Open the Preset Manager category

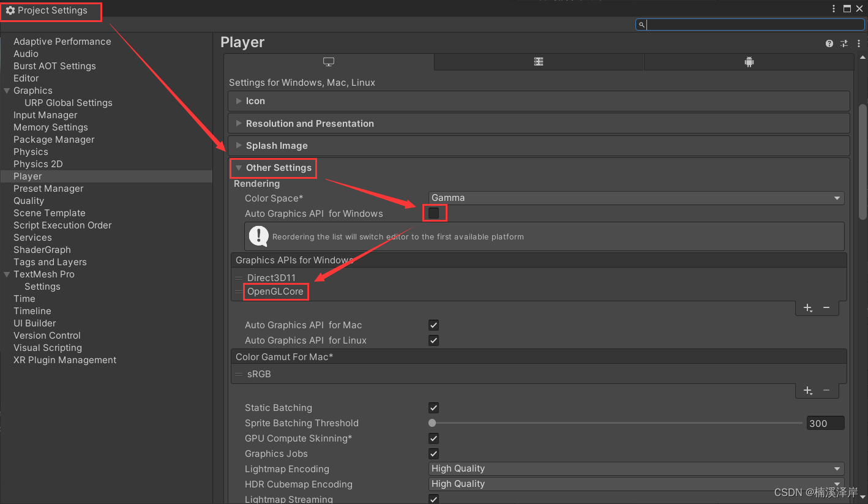(48, 189)
